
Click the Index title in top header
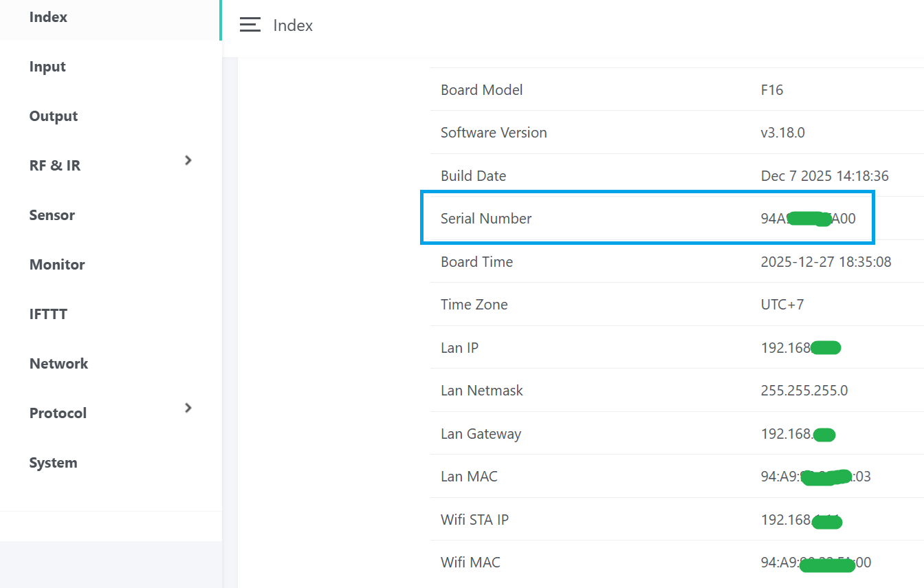[x=293, y=25]
